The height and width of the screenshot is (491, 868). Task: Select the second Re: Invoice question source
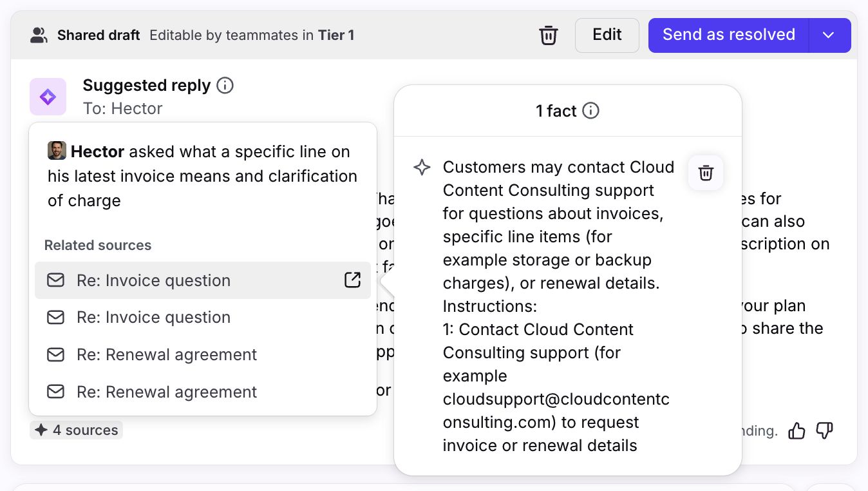pyautogui.click(x=153, y=317)
